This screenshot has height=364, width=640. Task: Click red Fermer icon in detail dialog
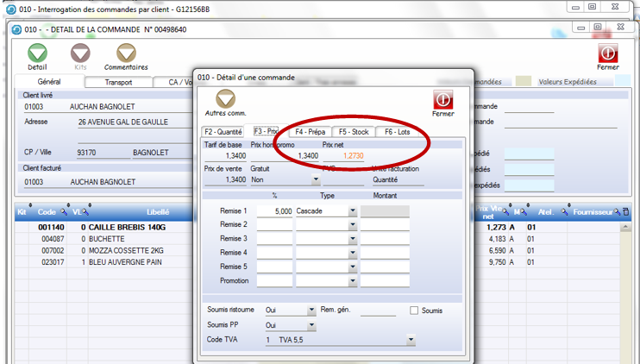[x=442, y=99]
